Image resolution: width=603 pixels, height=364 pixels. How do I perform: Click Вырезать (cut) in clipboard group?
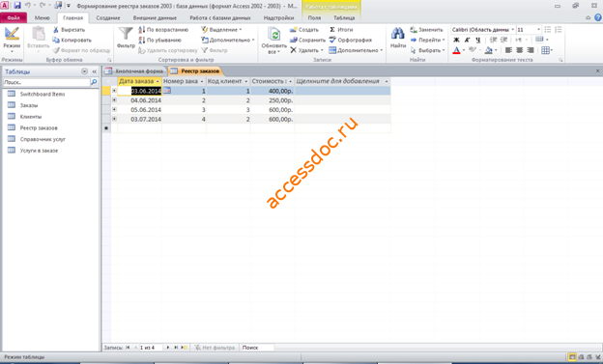[x=70, y=30]
